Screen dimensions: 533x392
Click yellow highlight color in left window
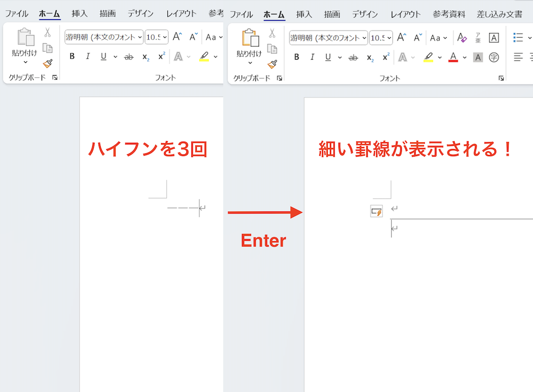pos(204,56)
